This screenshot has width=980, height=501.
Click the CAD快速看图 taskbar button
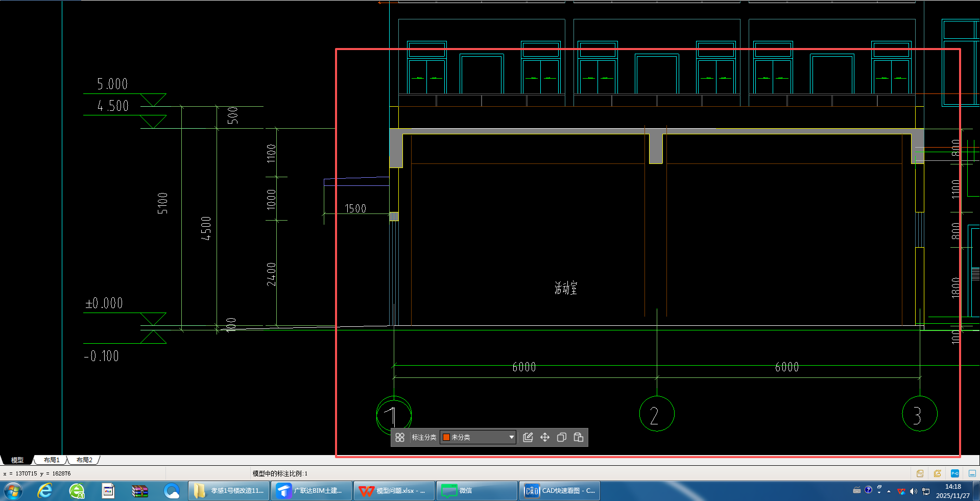click(x=560, y=491)
